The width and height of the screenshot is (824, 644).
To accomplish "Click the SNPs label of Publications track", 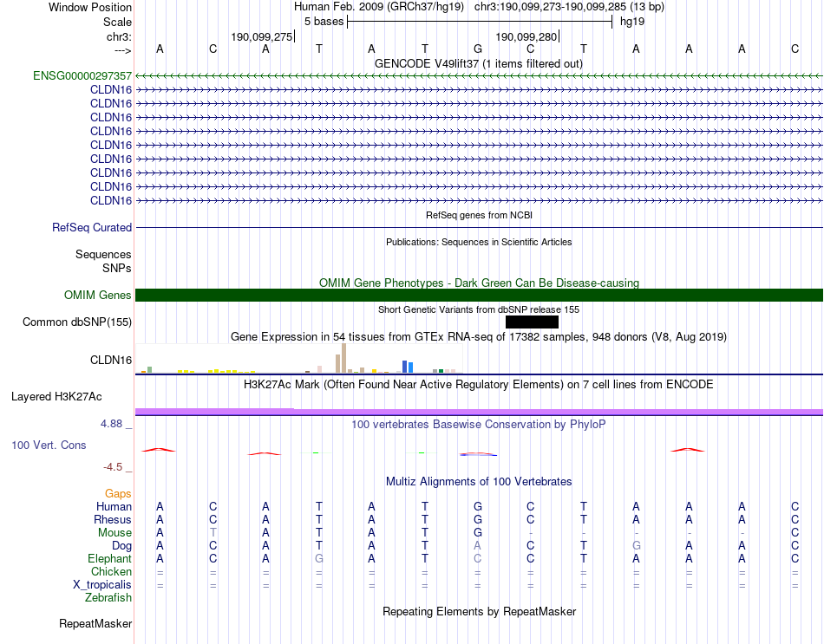I will click(117, 268).
